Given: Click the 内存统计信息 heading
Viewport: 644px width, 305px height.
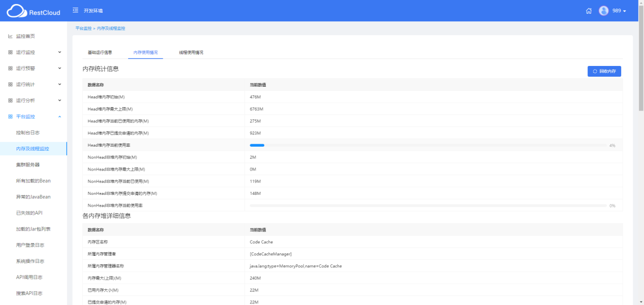Looking at the screenshot, I should [x=101, y=69].
